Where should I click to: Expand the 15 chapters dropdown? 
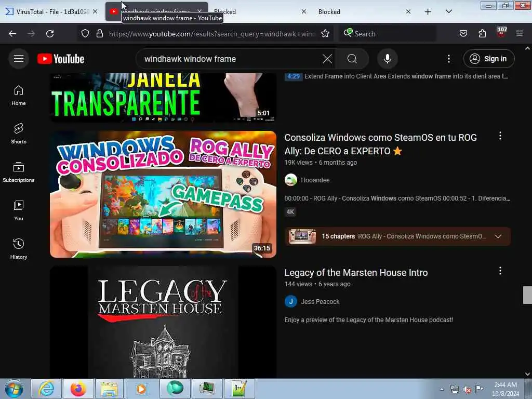498,236
